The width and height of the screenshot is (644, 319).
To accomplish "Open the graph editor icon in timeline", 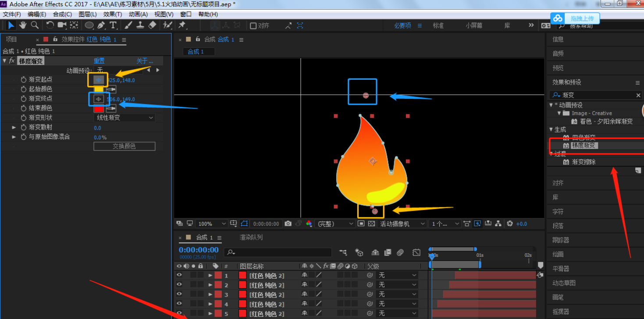I will click(x=416, y=252).
